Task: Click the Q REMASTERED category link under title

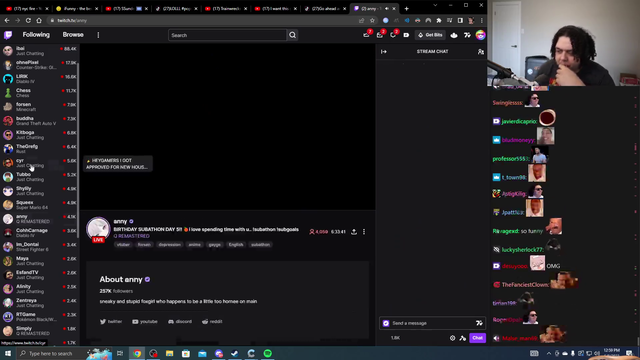Action: click(131, 236)
